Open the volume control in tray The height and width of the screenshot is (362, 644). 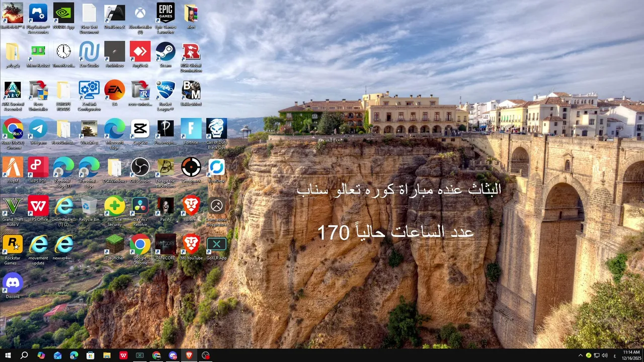604,355
